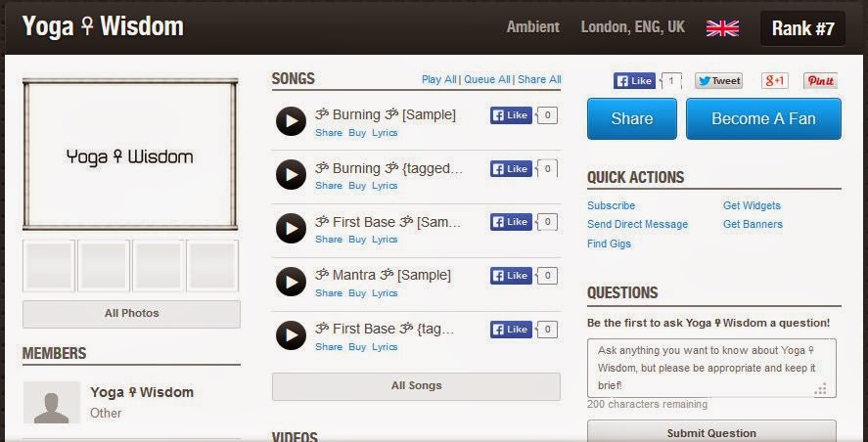Play the Mantra [Sample] song
The width and height of the screenshot is (868, 442).
(291, 282)
